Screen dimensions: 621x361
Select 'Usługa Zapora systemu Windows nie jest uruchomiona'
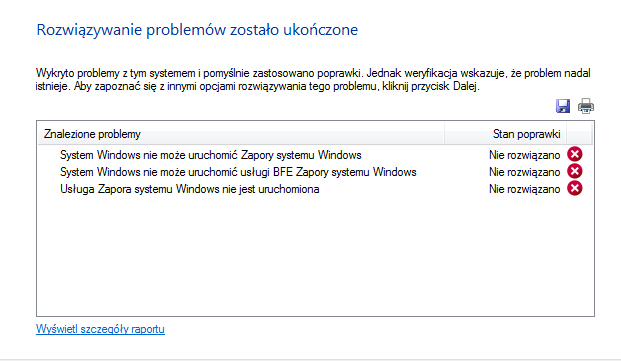(x=190, y=189)
